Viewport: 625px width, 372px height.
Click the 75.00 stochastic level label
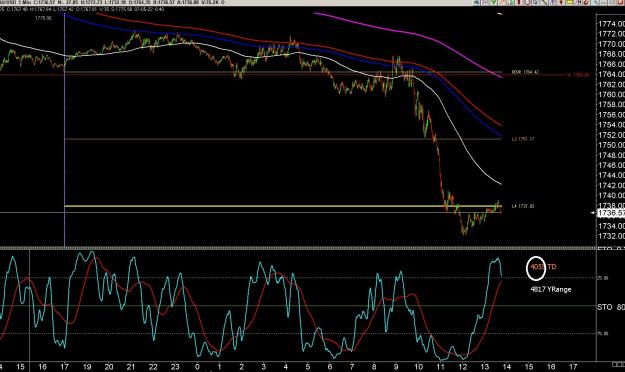click(x=602, y=334)
